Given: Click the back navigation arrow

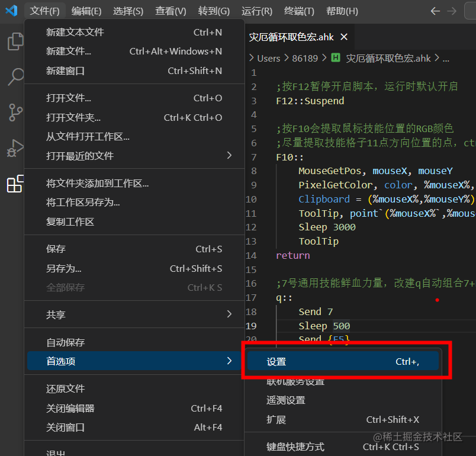Looking at the screenshot, I should [x=435, y=11].
